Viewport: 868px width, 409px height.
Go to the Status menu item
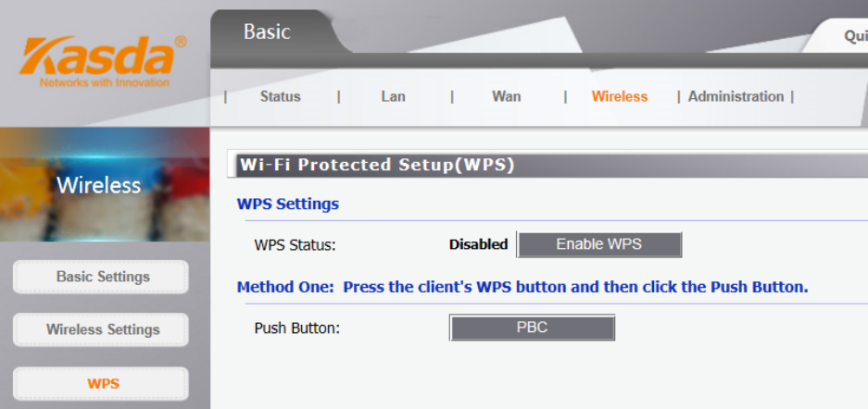(280, 96)
